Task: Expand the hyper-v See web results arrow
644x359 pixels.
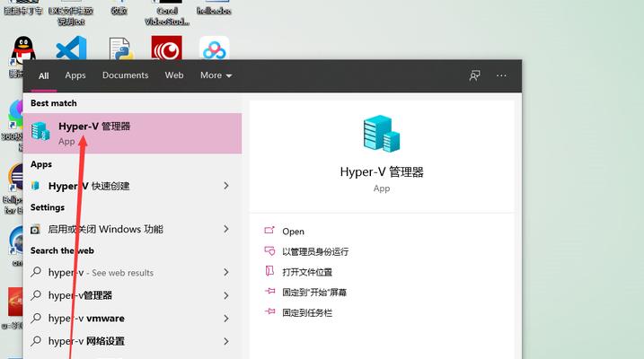Action: tap(226, 272)
